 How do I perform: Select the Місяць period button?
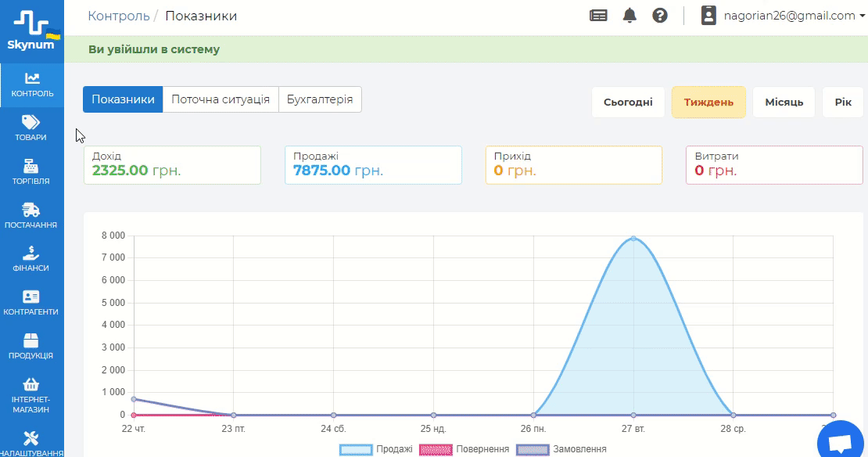click(784, 103)
